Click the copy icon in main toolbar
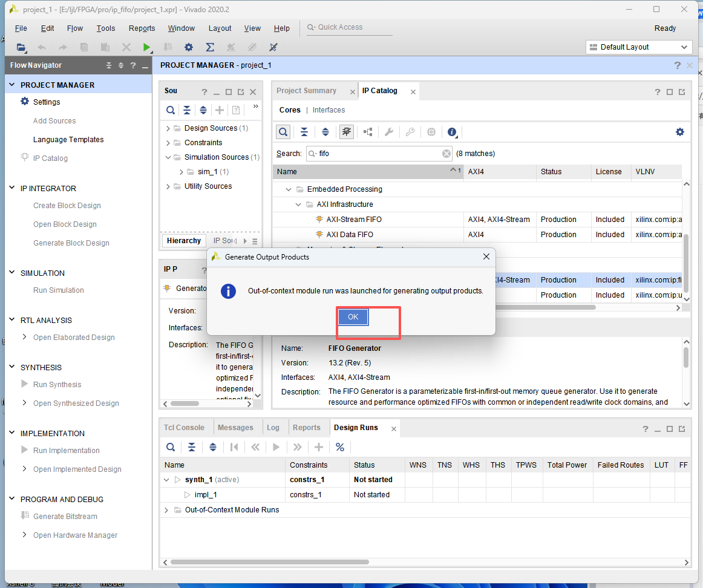The width and height of the screenshot is (703, 588). pyautogui.click(x=84, y=47)
